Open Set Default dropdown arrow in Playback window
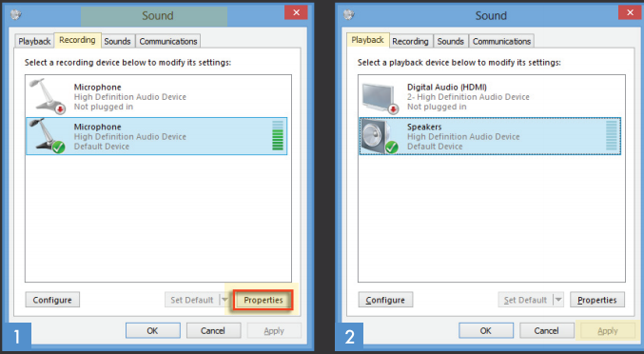 coord(558,300)
